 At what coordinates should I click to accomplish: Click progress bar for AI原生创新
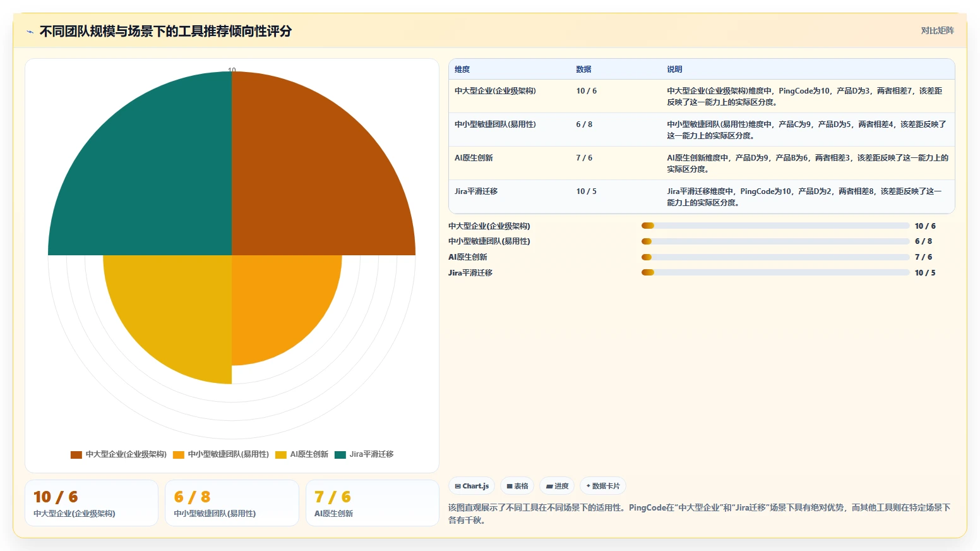[775, 257]
